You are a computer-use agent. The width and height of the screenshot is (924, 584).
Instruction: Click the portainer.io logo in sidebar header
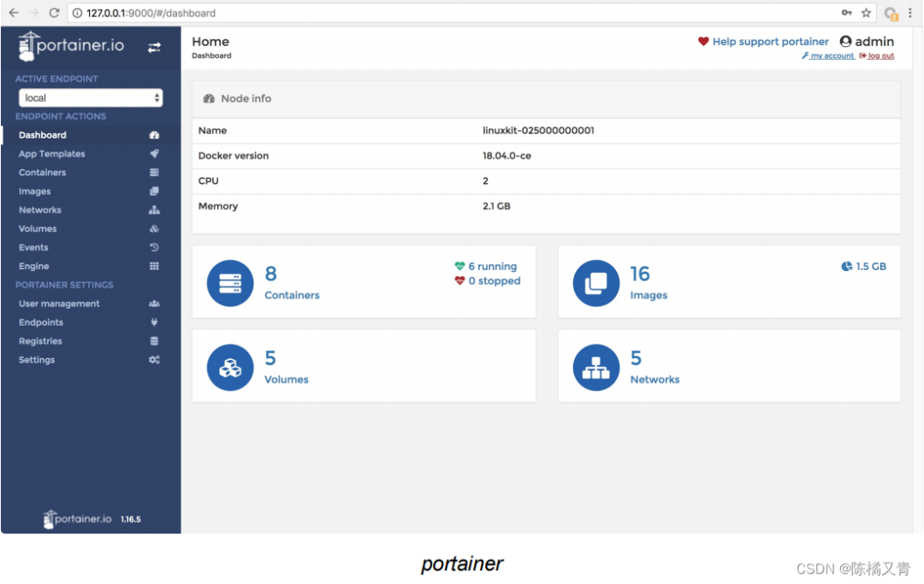(x=71, y=46)
